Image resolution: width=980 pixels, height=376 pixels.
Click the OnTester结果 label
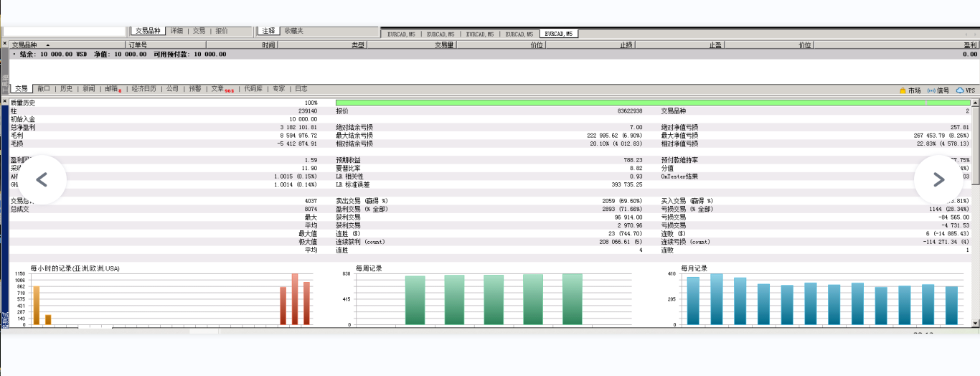679,176
